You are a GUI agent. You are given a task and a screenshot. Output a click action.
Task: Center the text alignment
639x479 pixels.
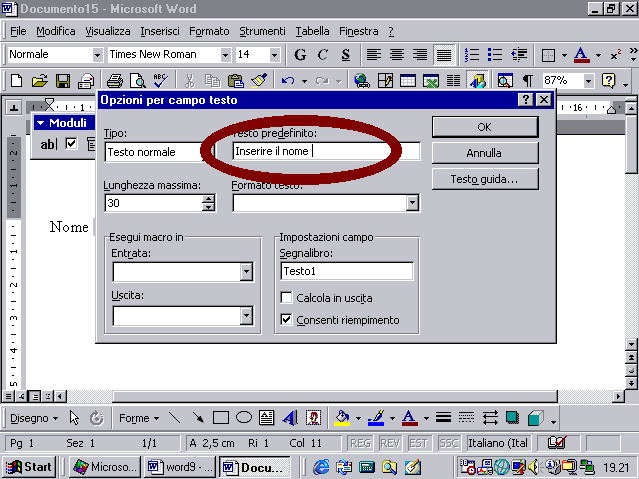397,55
